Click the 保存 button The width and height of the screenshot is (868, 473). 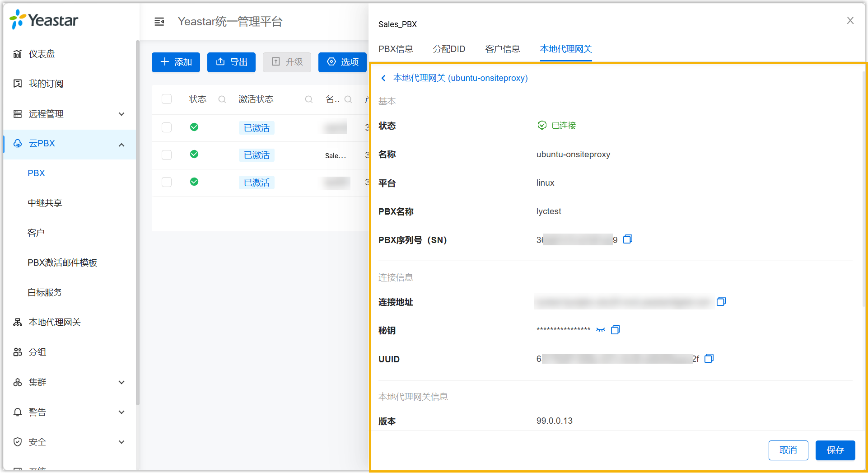835,450
